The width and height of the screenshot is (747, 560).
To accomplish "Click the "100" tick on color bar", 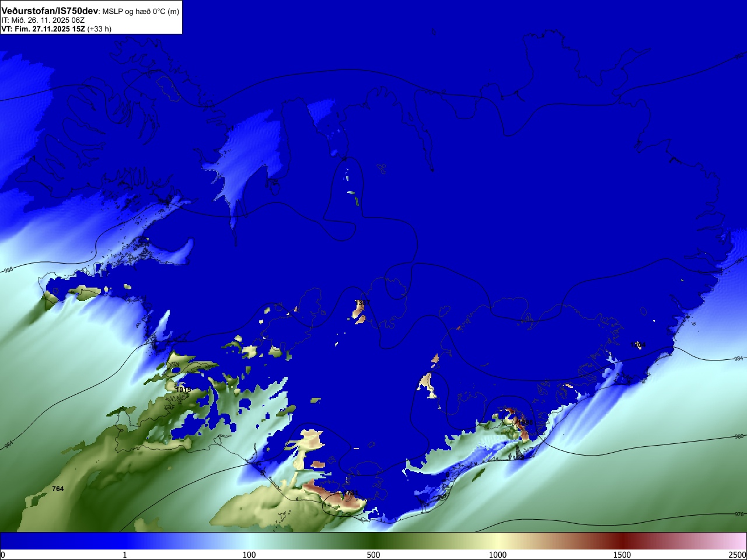I will click(x=249, y=555).
